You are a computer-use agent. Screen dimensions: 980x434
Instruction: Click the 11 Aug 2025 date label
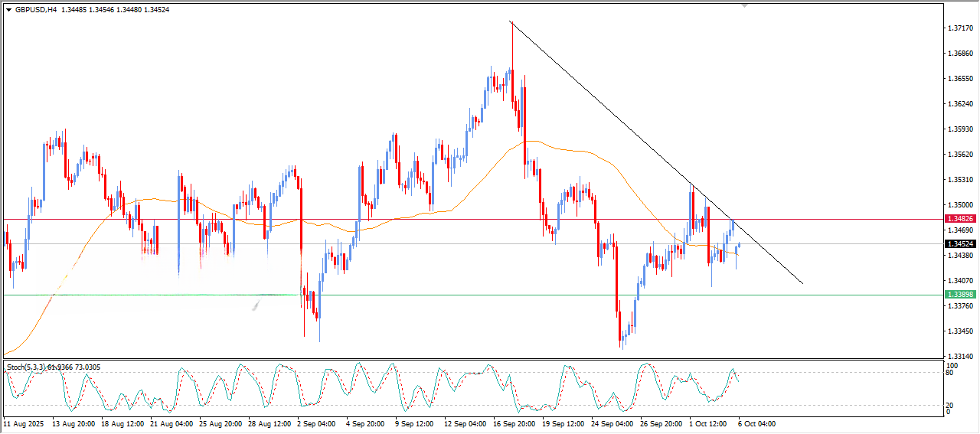[x=24, y=423]
